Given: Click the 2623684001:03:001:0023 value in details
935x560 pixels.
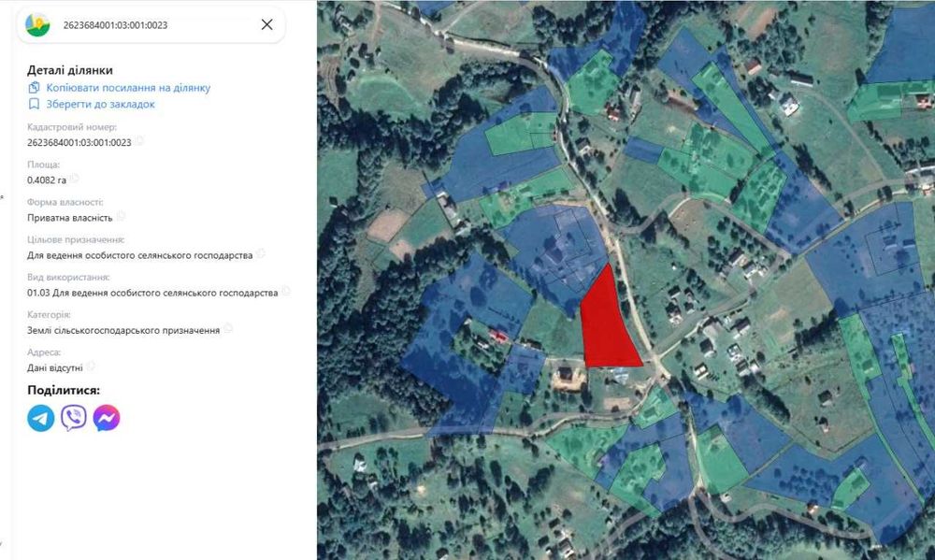Looking at the screenshot, I should tap(79, 142).
